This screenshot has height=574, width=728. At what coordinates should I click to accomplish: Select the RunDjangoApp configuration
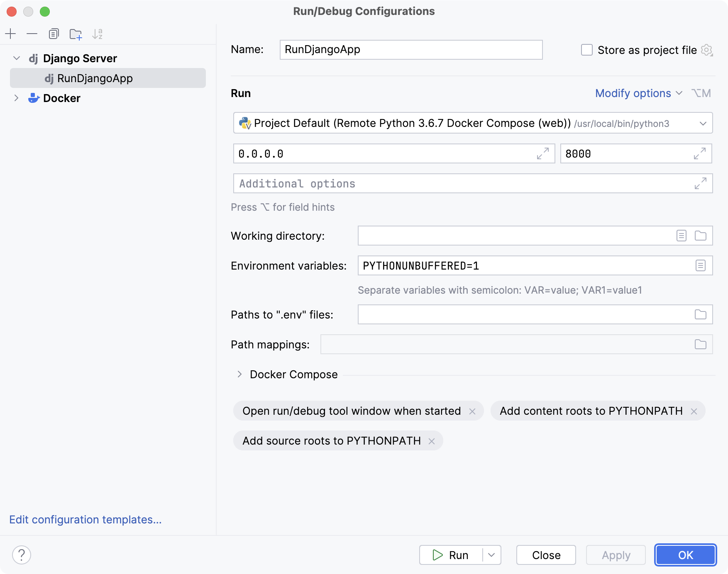95,78
